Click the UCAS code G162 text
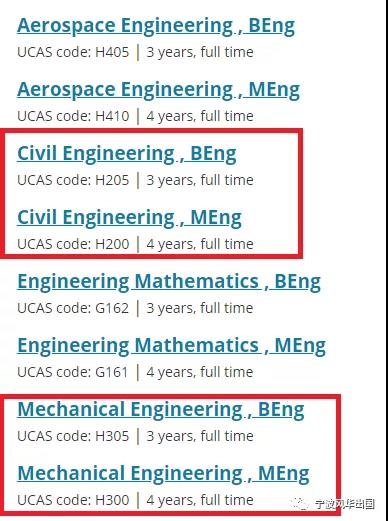The height and width of the screenshot is (521, 388). (73, 308)
